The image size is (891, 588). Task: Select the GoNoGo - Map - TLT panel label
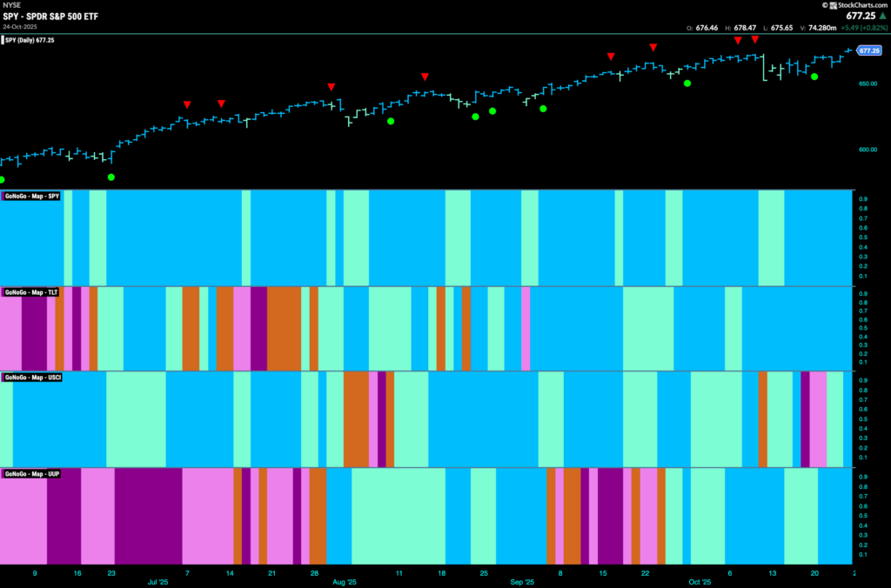pyautogui.click(x=30, y=292)
